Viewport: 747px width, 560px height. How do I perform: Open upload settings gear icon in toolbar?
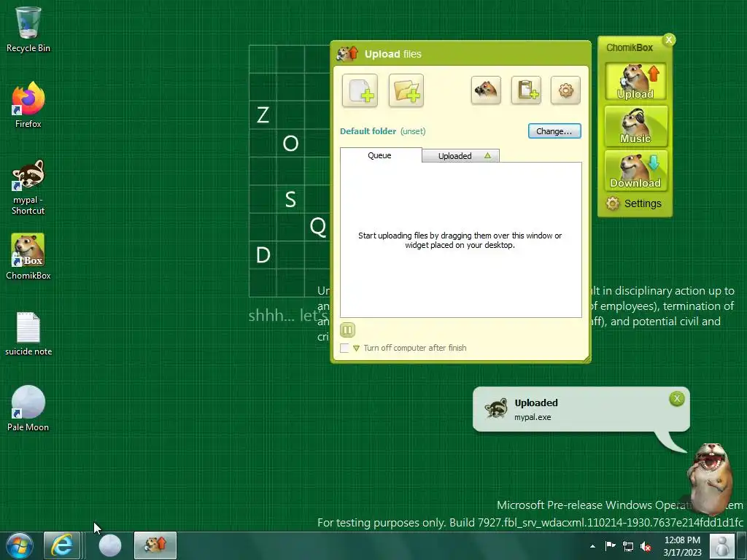[565, 90]
